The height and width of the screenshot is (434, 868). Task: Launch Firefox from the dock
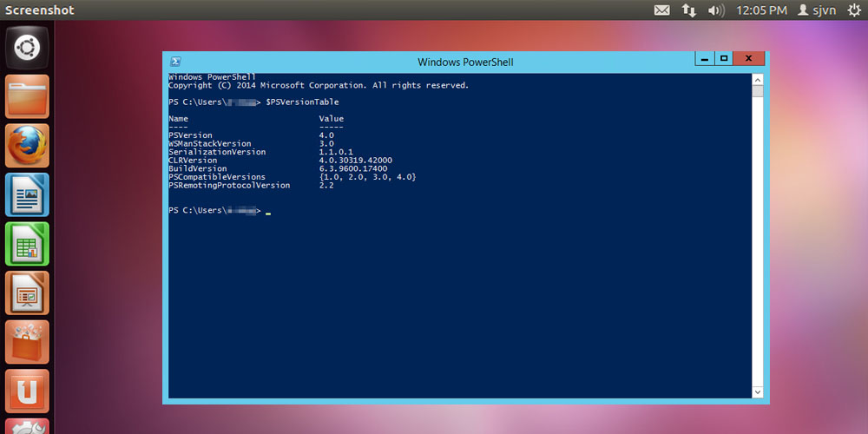27,146
